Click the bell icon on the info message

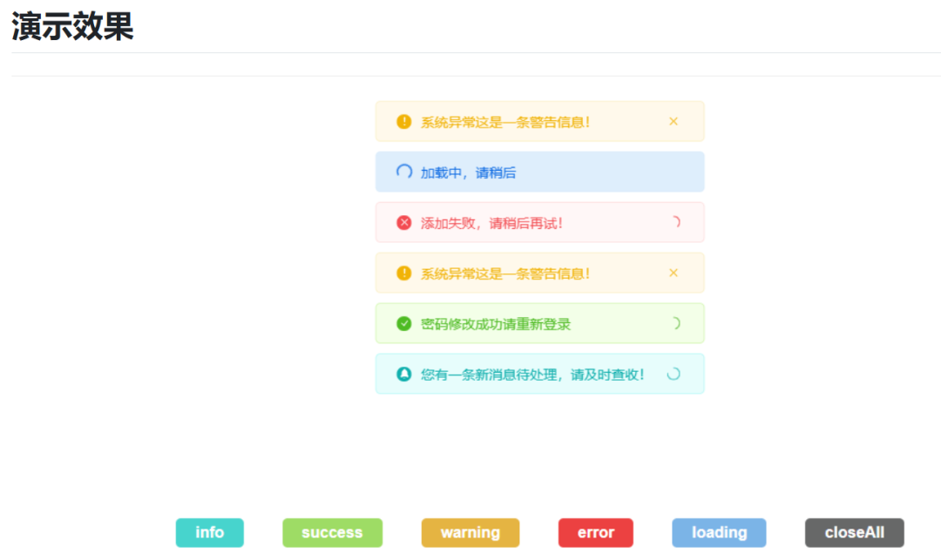(403, 374)
